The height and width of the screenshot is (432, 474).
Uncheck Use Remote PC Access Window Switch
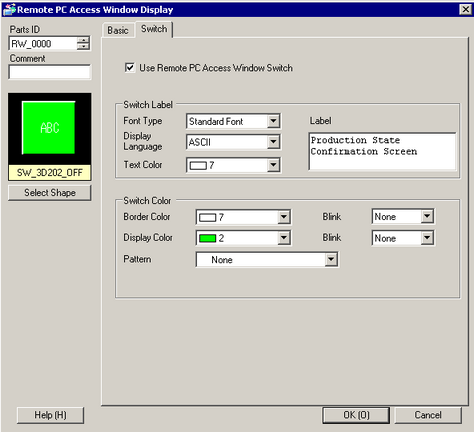click(x=130, y=68)
